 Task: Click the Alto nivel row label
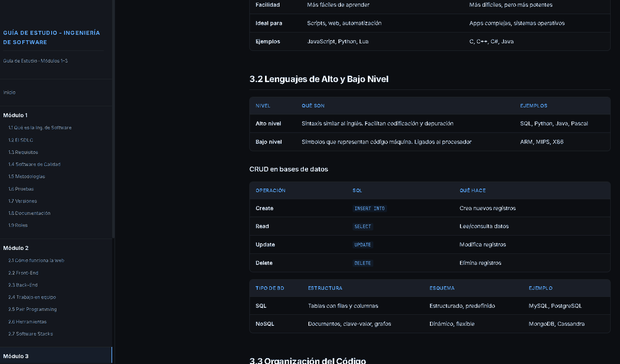coord(268,124)
